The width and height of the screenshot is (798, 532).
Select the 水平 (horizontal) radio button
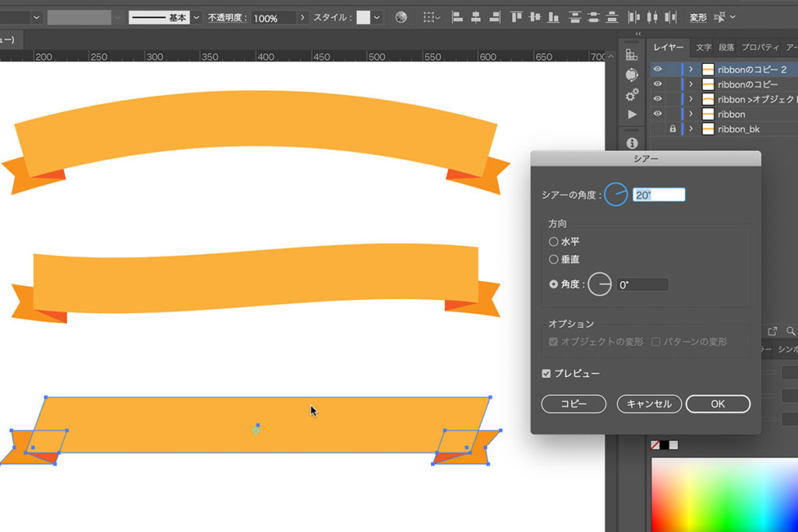click(554, 242)
